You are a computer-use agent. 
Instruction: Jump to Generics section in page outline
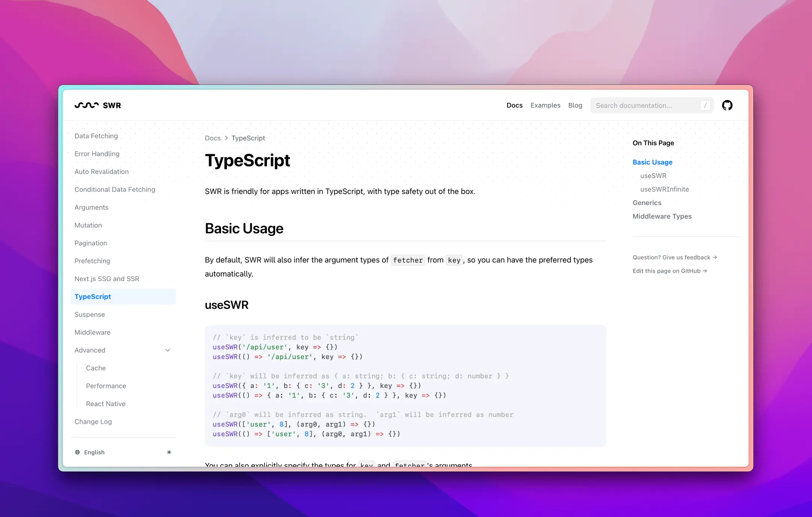click(x=647, y=203)
